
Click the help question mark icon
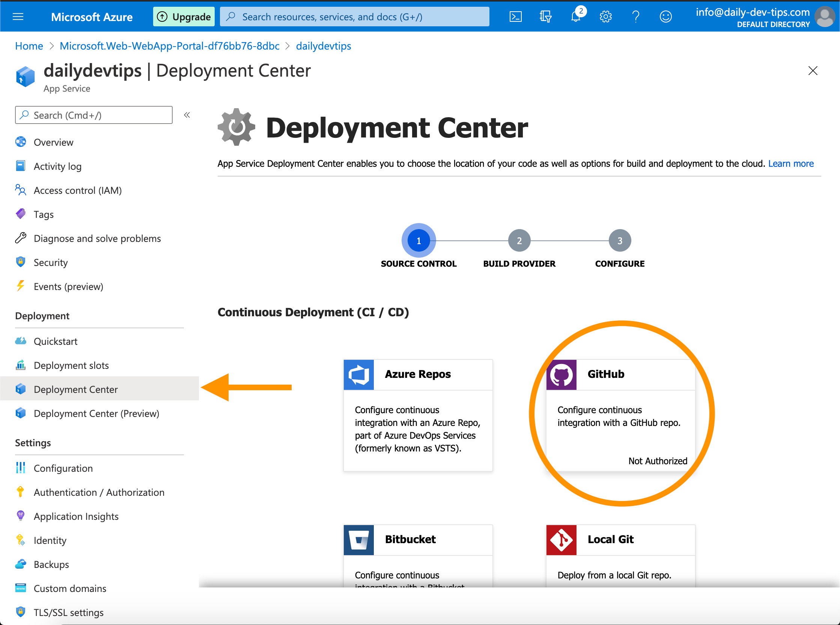635,16
